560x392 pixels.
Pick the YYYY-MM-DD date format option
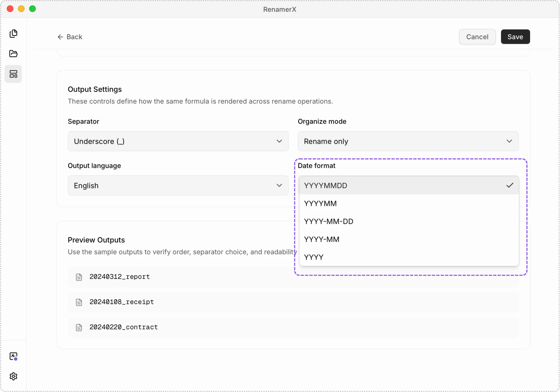409,221
